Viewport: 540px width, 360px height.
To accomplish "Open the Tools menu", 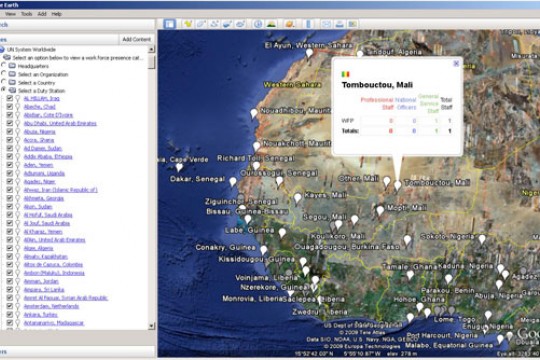I will coord(27,14).
